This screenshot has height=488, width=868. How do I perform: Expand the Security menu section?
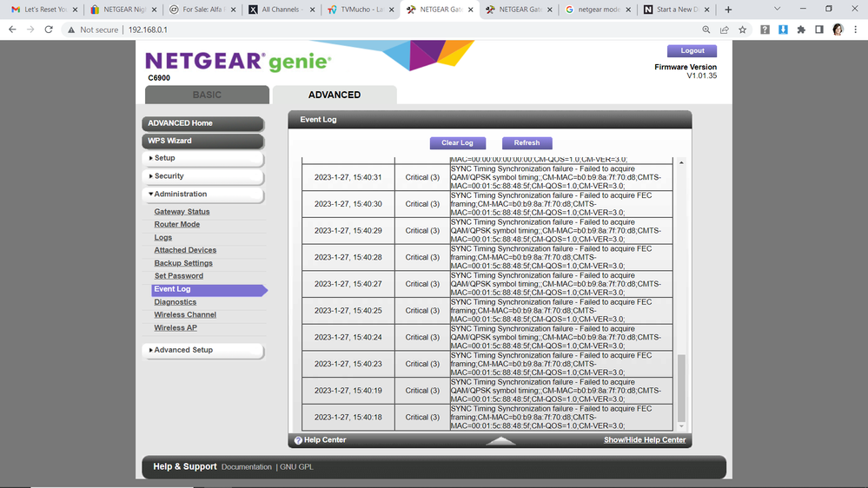click(202, 176)
